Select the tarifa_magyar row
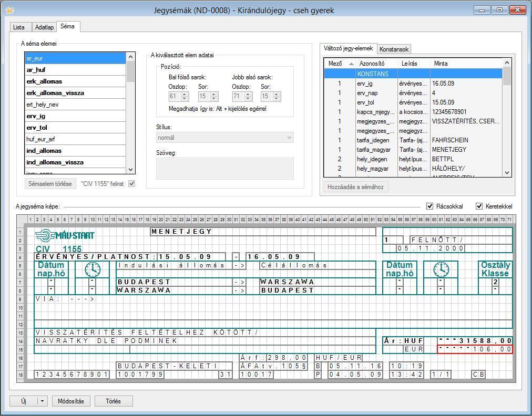 coord(413,150)
